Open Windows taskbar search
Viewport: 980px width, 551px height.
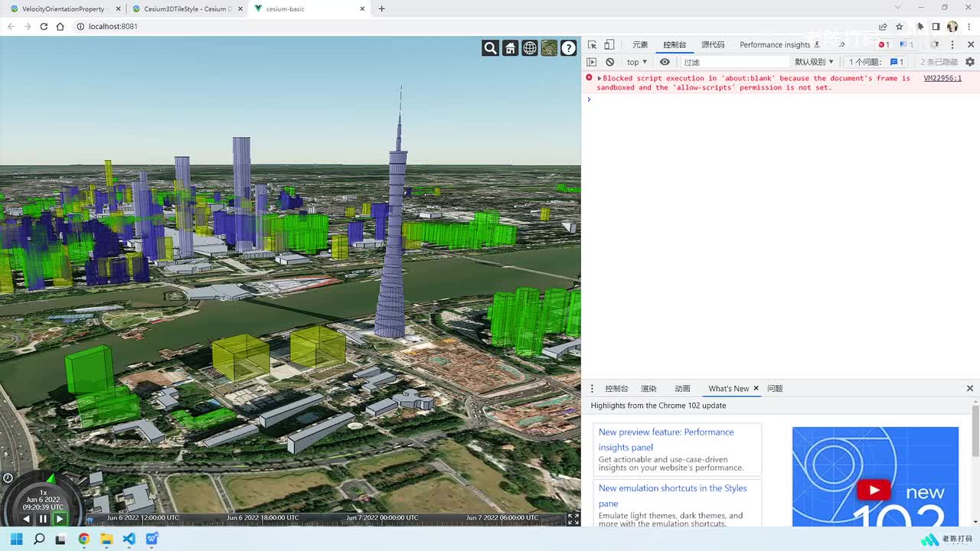coord(39,539)
